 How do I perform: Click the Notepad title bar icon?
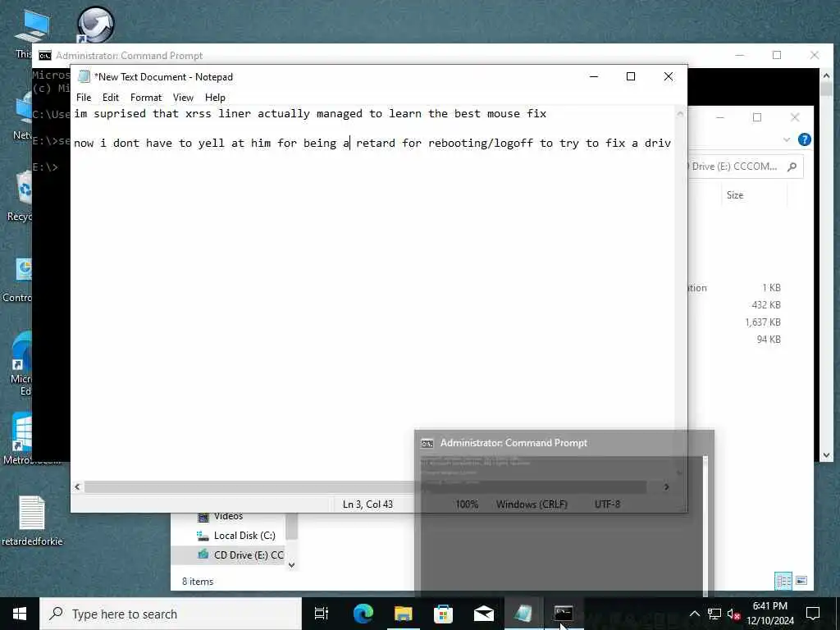pyautogui.click(x=84, y=76)
